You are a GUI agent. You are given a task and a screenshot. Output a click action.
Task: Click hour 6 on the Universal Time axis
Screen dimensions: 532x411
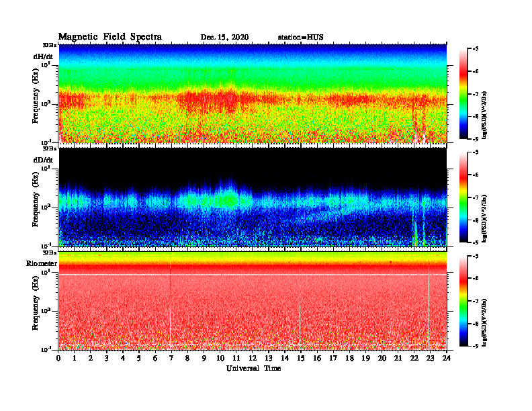point(155,359)
